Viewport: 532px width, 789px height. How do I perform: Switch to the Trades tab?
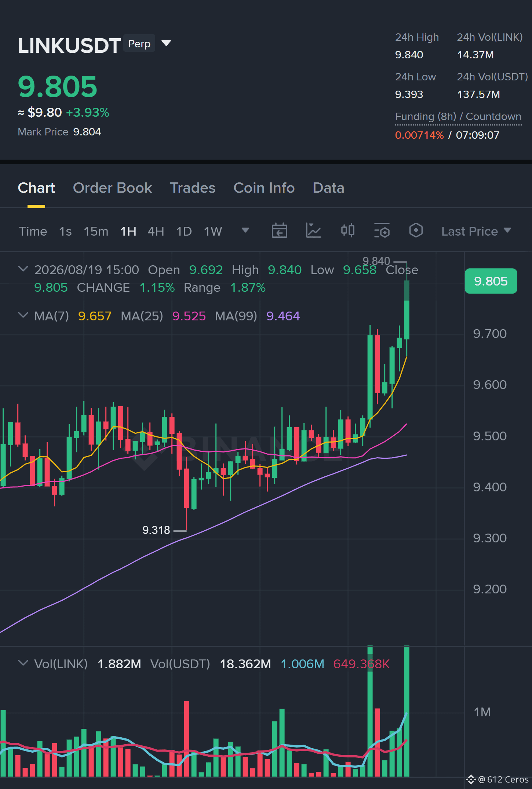(x=193, y=188)
